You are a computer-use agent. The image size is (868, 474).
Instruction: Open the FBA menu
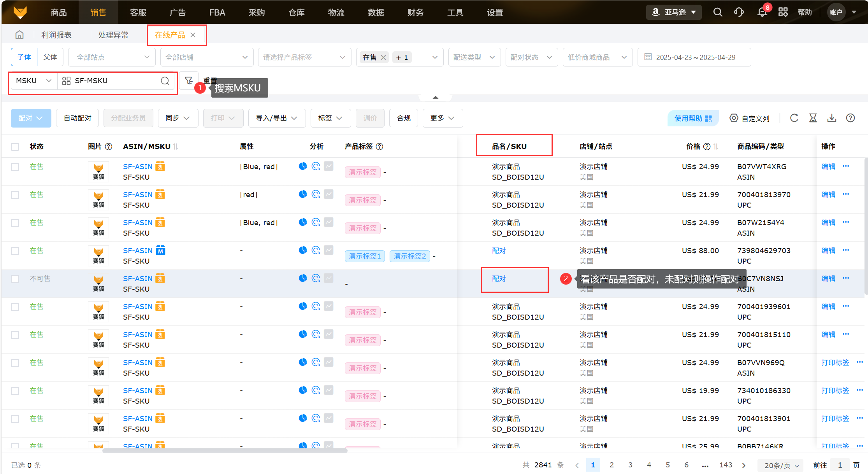[x=217, y=12]
